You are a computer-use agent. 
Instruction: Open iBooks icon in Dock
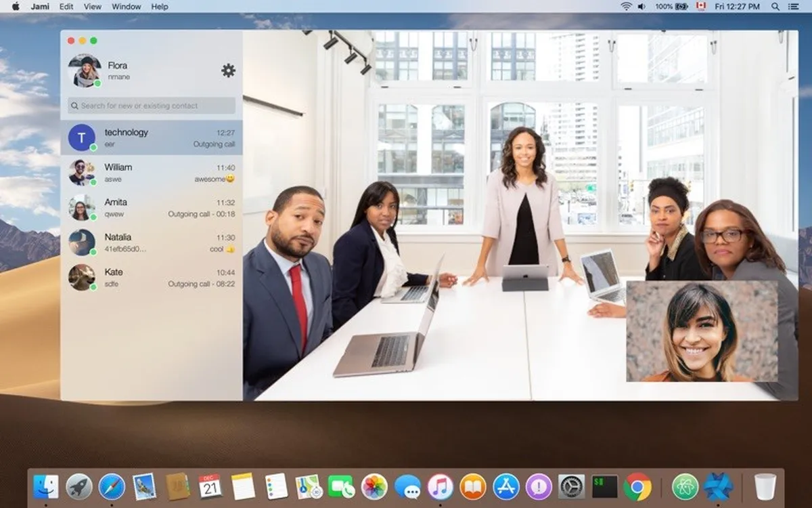pyautogui.click(x=473, y=486)
